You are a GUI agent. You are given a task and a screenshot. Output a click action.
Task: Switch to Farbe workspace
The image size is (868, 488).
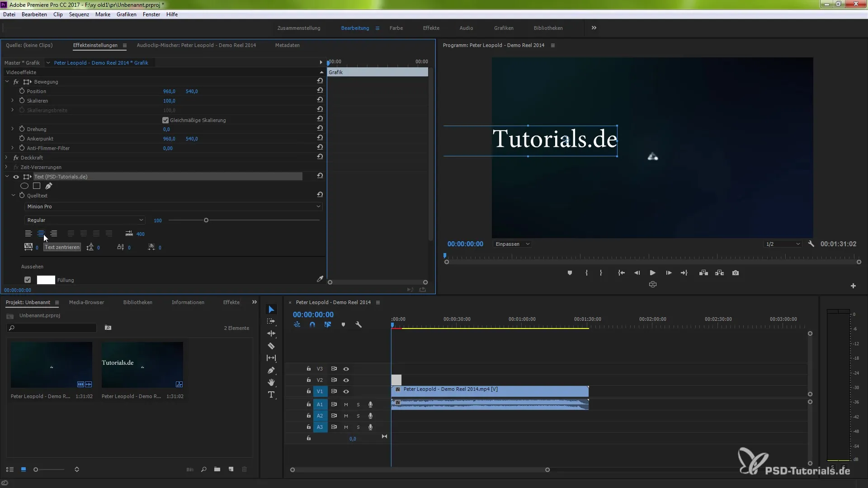coord(396,28)
